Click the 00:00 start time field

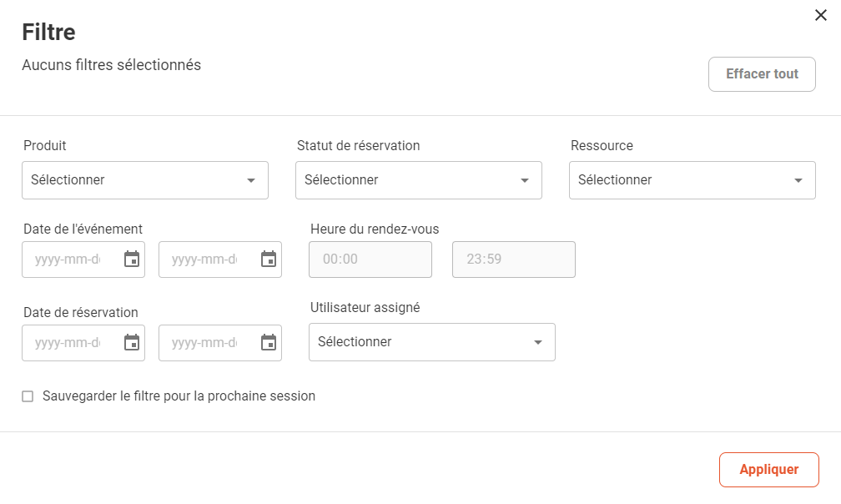coord(370,260)
